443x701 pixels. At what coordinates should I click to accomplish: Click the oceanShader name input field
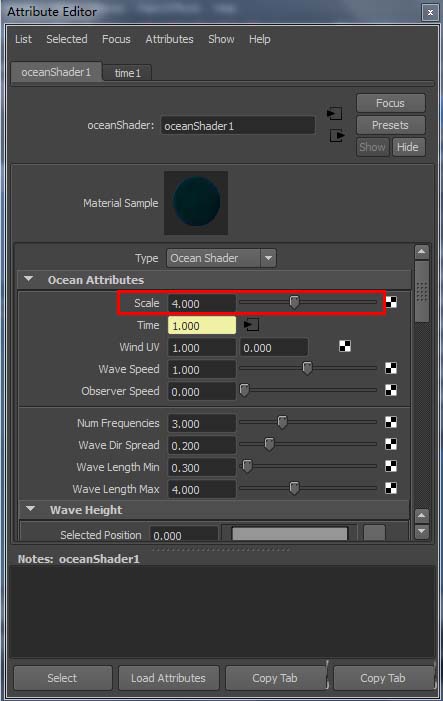click(x=238, y=126)
